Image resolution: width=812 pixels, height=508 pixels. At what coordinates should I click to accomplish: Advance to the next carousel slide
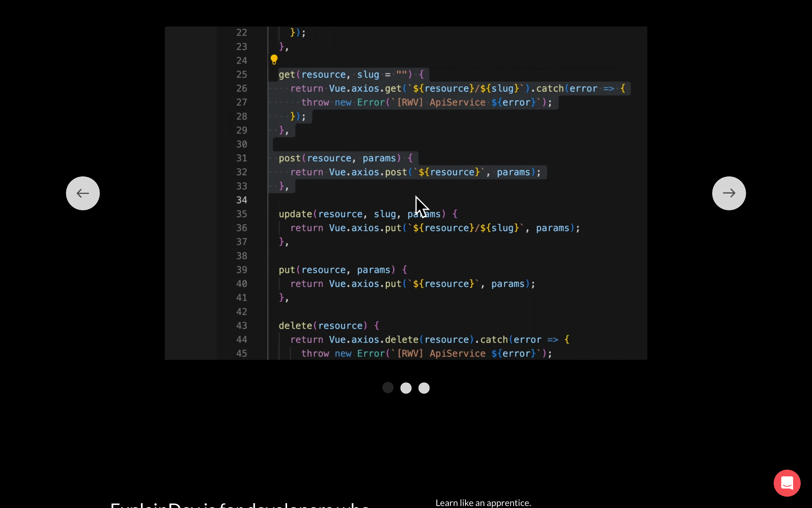[729, 193]
